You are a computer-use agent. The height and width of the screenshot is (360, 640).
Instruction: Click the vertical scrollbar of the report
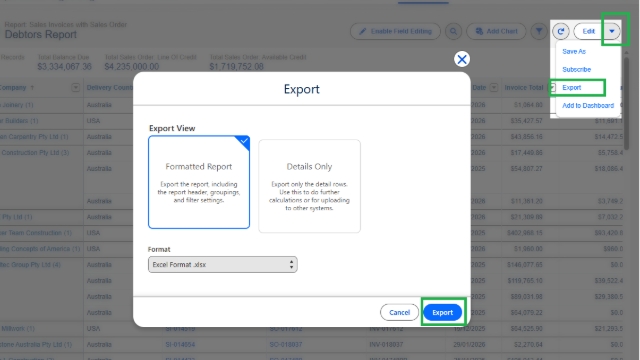coord(627,103)
